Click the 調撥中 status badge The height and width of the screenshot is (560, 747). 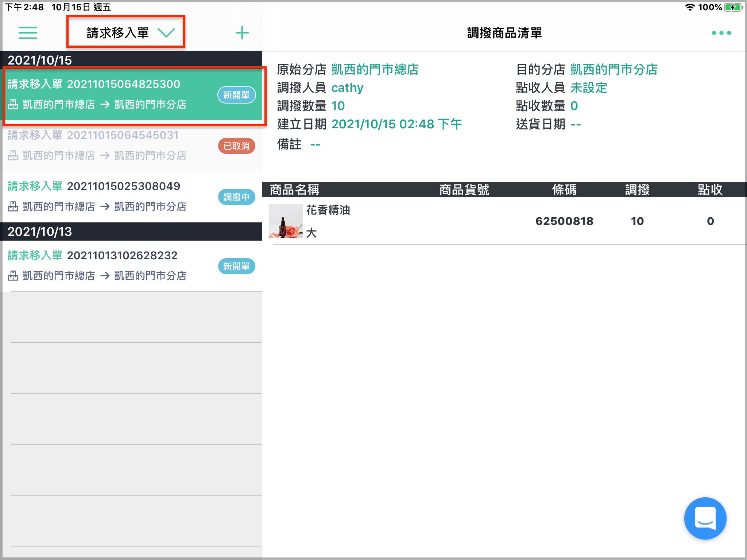click(237, 197)
